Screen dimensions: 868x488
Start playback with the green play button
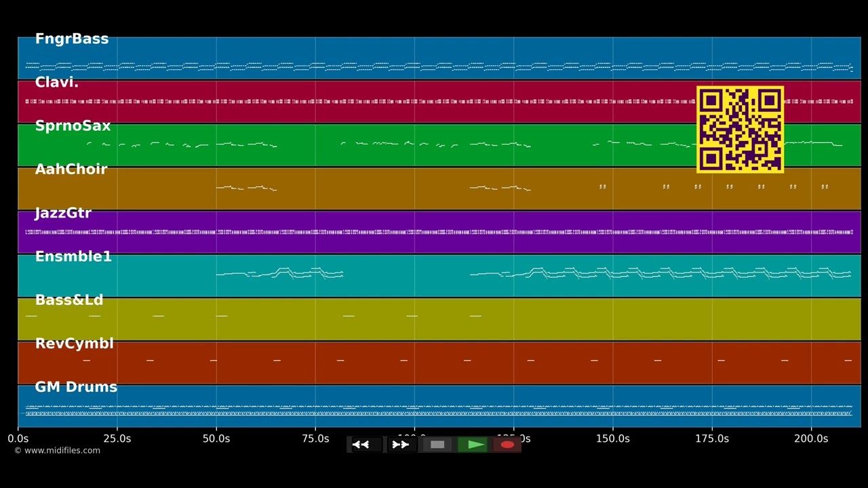point(473,445)
